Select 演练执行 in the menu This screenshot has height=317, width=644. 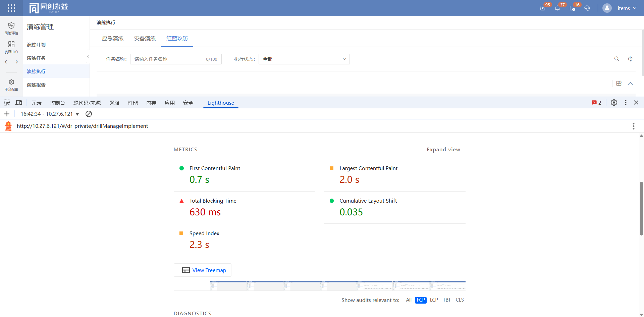[x=56, y=71]
